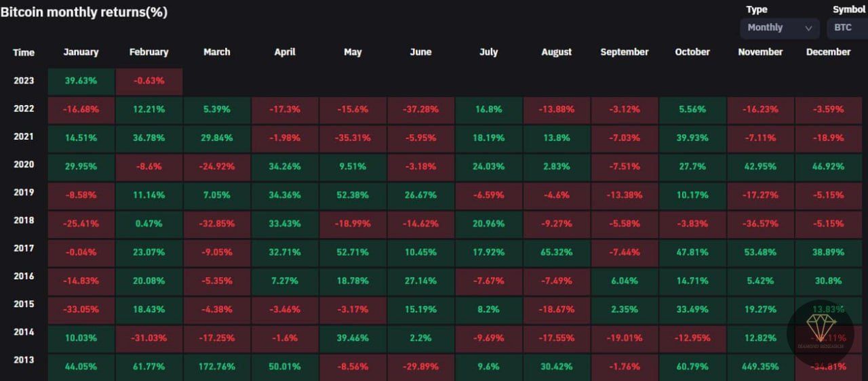
Task: Select the January column header
Action: [81, 52]
